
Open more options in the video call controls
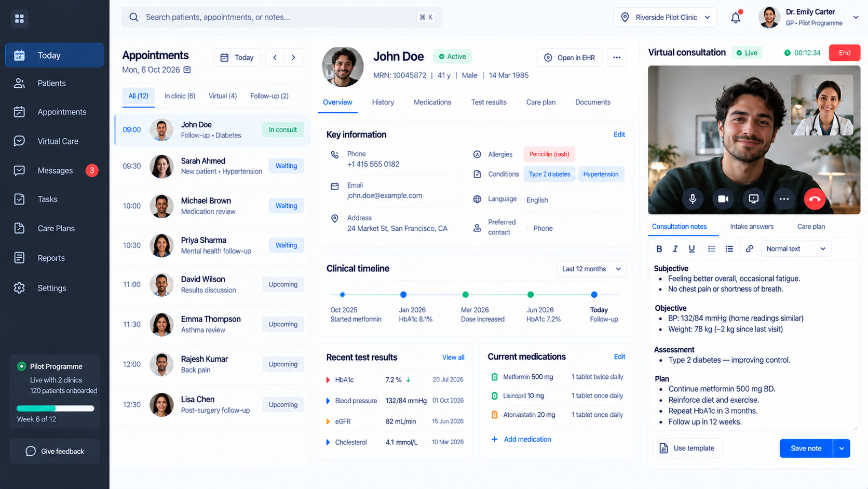(x=784, y=199)
